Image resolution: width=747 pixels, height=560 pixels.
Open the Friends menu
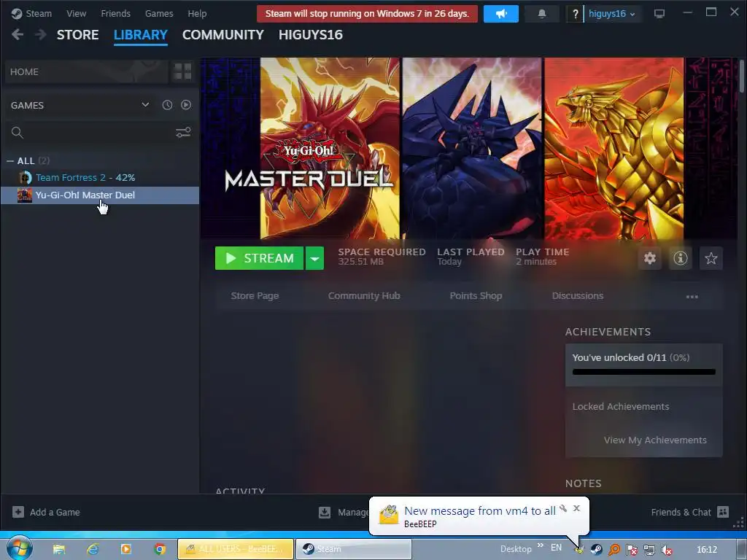pos(115,13)
